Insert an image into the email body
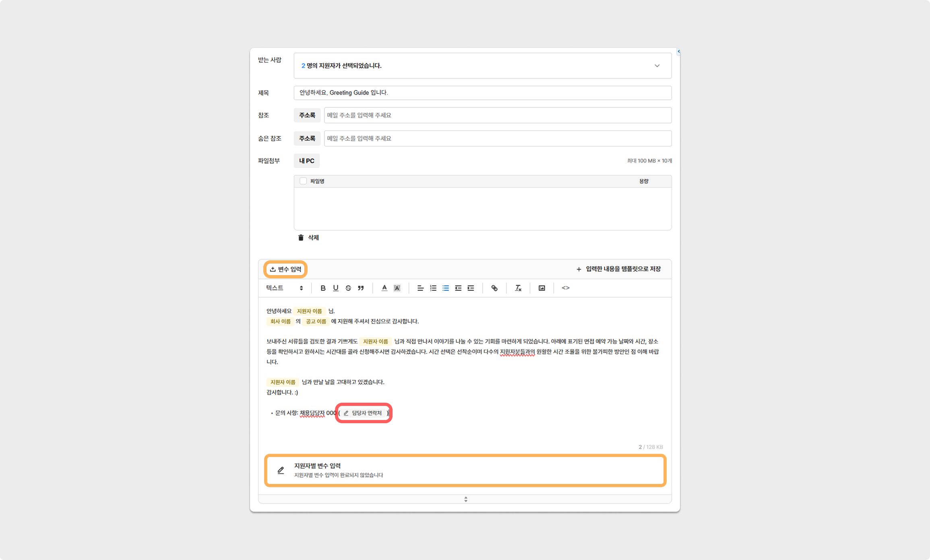Image resolution: width=930 pixels, height=560 pixels. 542,288
